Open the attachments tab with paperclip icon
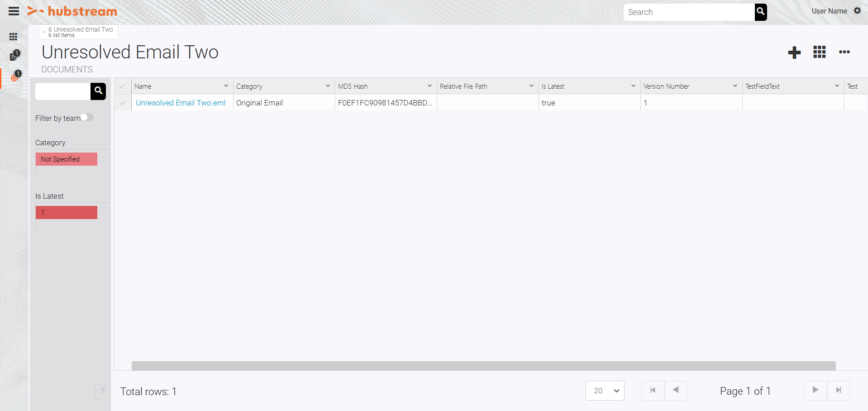 tap(14, 77)
